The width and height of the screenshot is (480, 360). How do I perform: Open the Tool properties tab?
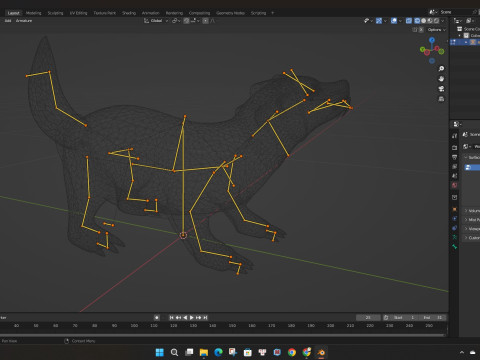click(x=455, y=136)
